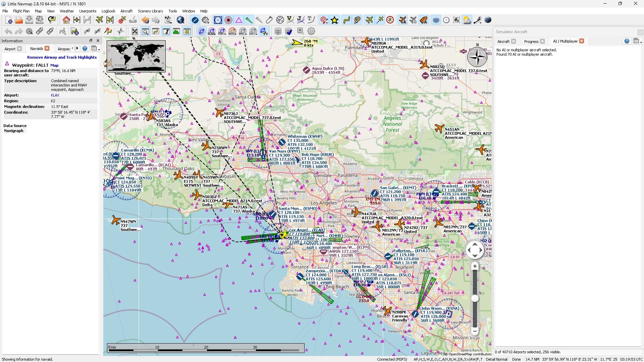Click the scenery database stack icon
Viewport: 644px width, 362px height.
tap(278, 31)
